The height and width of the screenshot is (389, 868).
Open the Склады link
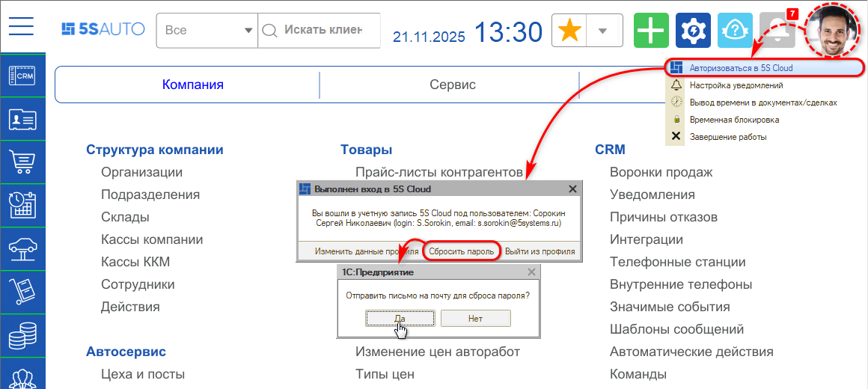(x=125, y=217)
